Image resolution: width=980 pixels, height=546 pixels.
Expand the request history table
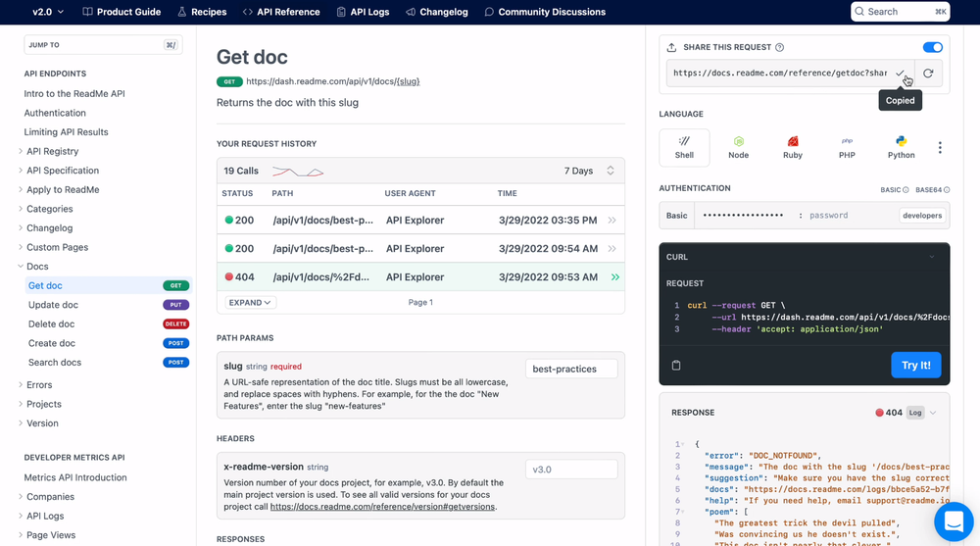click(x=250, y=303)
